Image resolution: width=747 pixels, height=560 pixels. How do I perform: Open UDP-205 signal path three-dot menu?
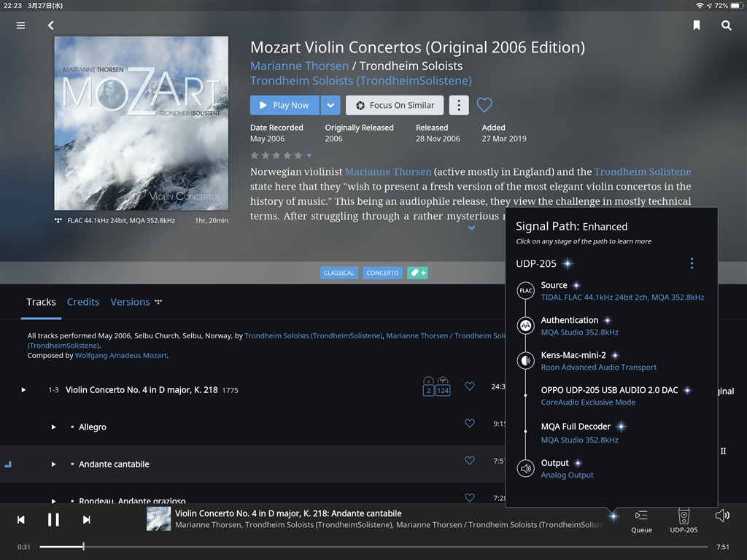pyautogui.click(x=692, y=263)
